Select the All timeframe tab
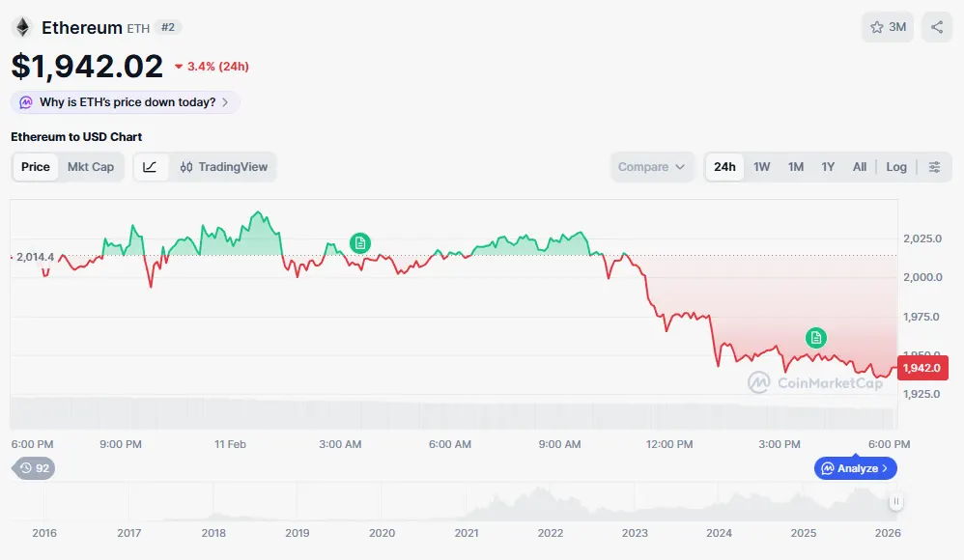 pos(859,166)
